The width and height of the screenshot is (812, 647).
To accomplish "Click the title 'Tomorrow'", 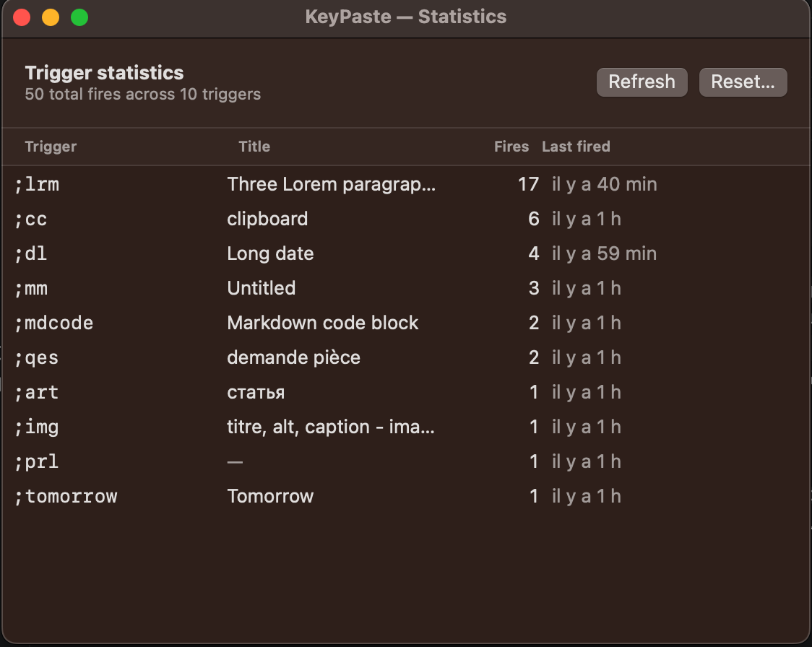I will point(270,496).
